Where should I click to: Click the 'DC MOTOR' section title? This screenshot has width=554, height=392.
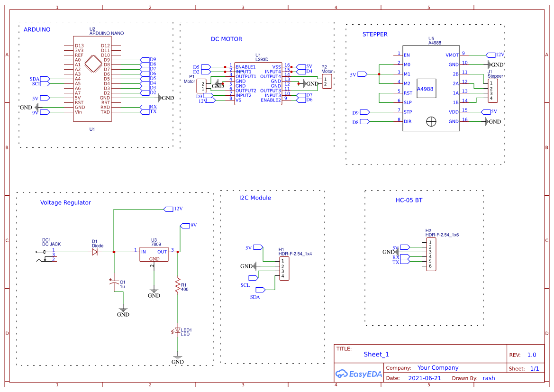pos(227,39)
